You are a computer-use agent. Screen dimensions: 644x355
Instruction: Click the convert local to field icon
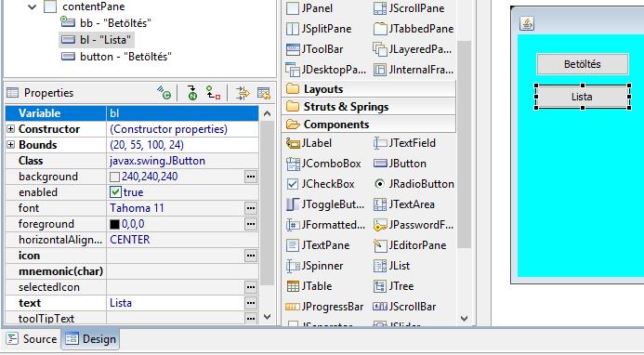213,93
